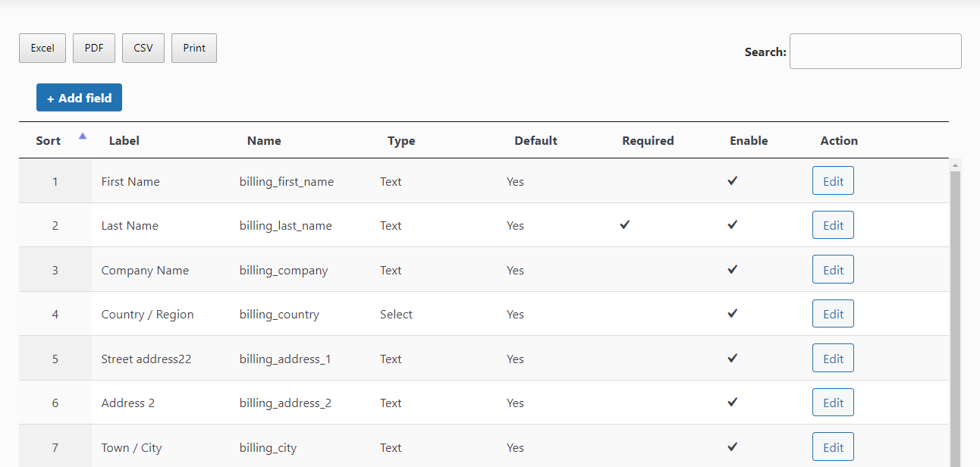The width and height of the screenshot is (980, 467).
Task: Edit the Address 2 field
Action: (833, 402)
